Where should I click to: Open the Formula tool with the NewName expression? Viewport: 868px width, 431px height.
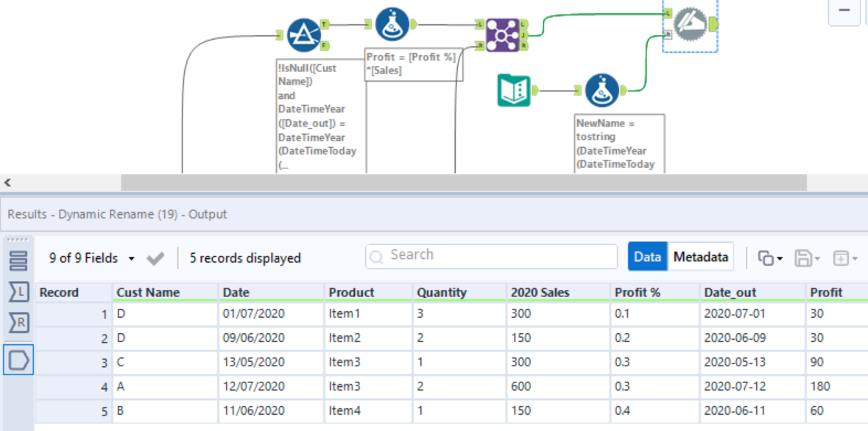coord(602,90)
